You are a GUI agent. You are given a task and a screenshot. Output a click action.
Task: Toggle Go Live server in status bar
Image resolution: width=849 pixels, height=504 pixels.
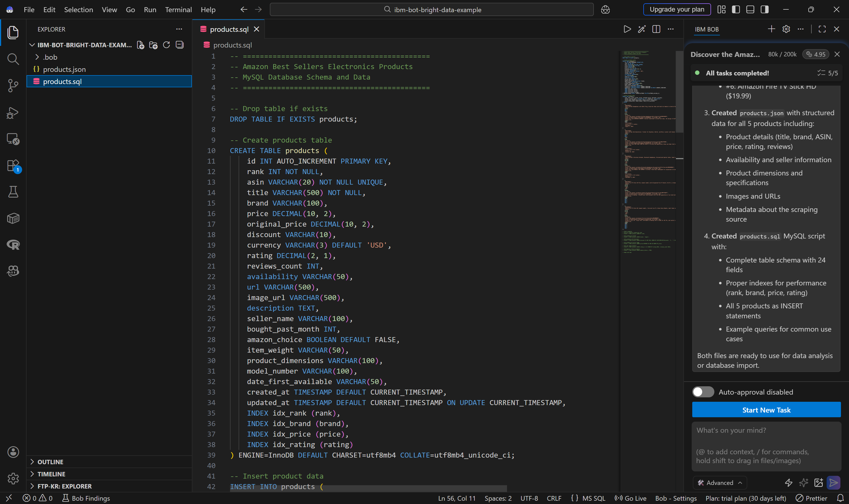(631, 498)
